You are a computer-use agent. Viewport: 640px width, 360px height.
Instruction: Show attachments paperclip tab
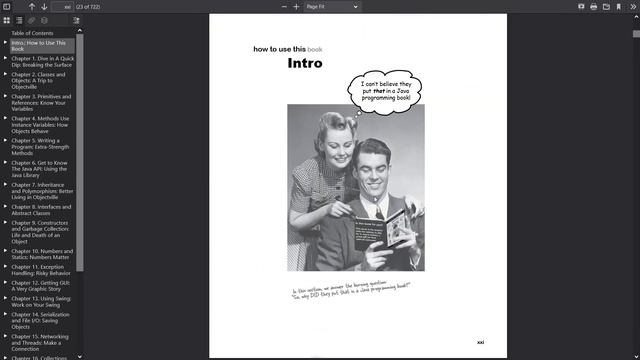tap(31, 20)
